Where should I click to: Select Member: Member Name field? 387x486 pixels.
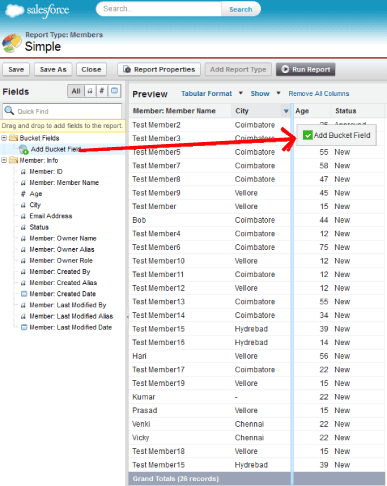[64, 183]
